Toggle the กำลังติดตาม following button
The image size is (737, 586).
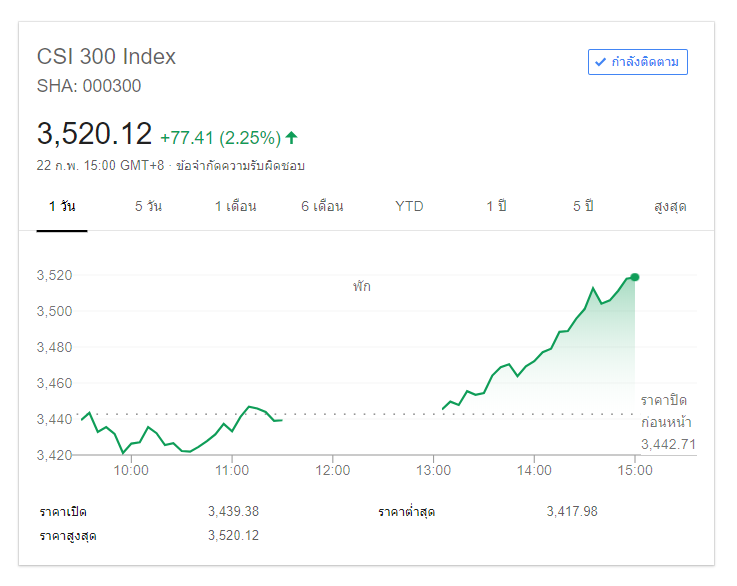638,62
